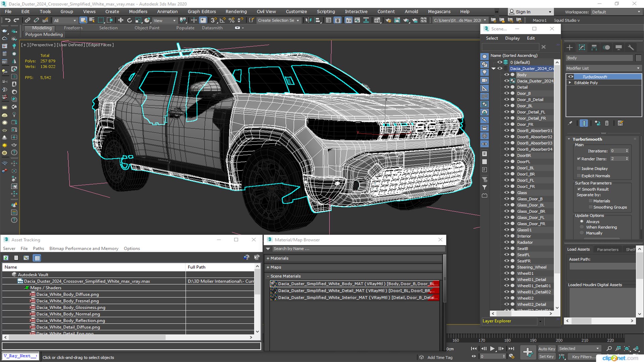Image resolution: width=644 pixels, height=362 pixels.
Task: Go to the start frame button
Action: [474, 349]
